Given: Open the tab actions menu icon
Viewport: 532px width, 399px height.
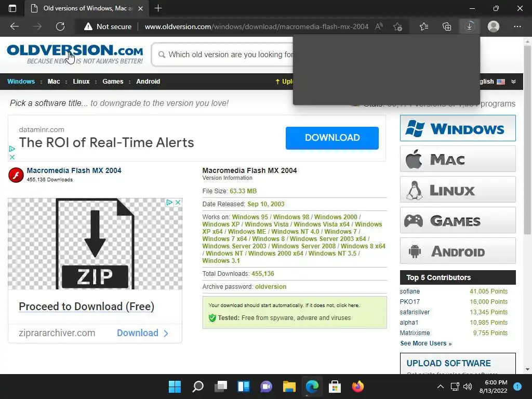Looking at the screenshot, I should point(12,8).
